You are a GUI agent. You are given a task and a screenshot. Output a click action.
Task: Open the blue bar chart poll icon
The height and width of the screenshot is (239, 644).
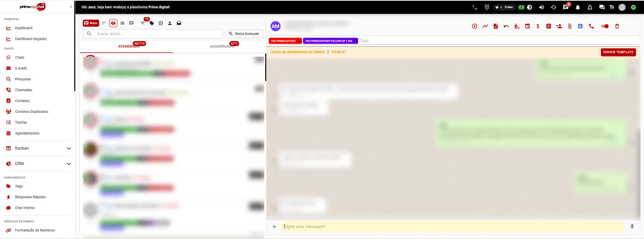tap(580, 26)
